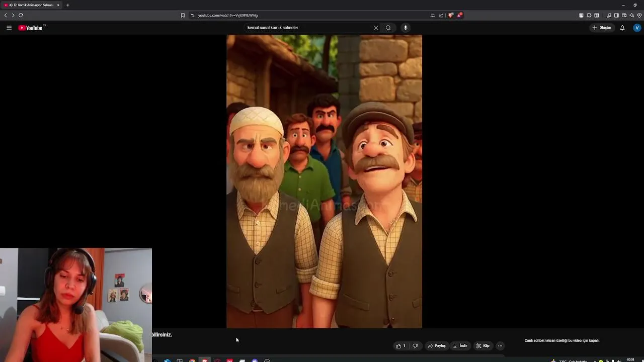Go back in browser history
The height and width of the screenshot is (362, 644).
tap(6, 15)
